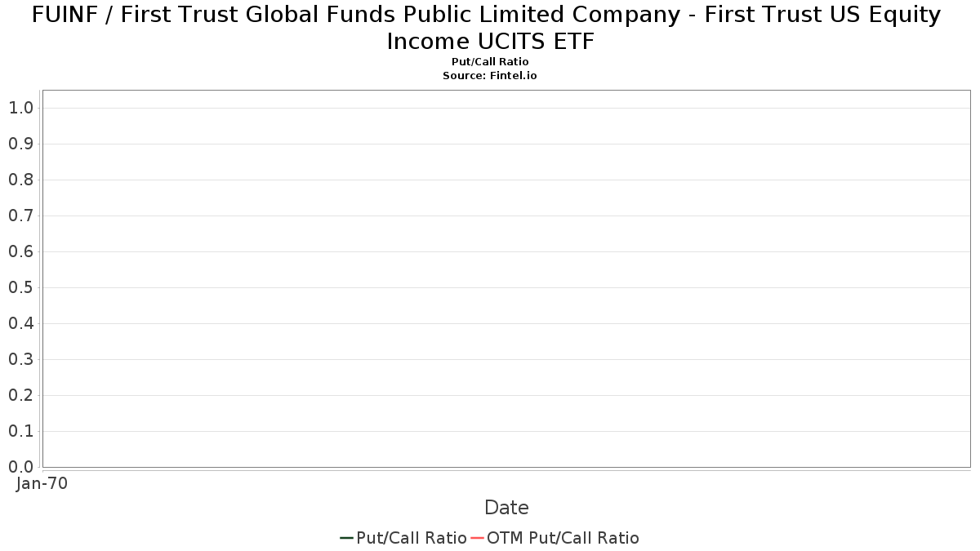
Task: Click the 0.1 y-axis tick label
Action: (x=20, y=431)
